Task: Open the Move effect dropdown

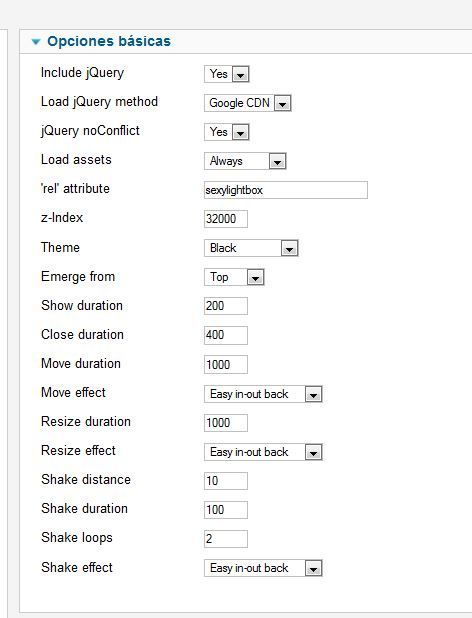Action: coord(263,394)
